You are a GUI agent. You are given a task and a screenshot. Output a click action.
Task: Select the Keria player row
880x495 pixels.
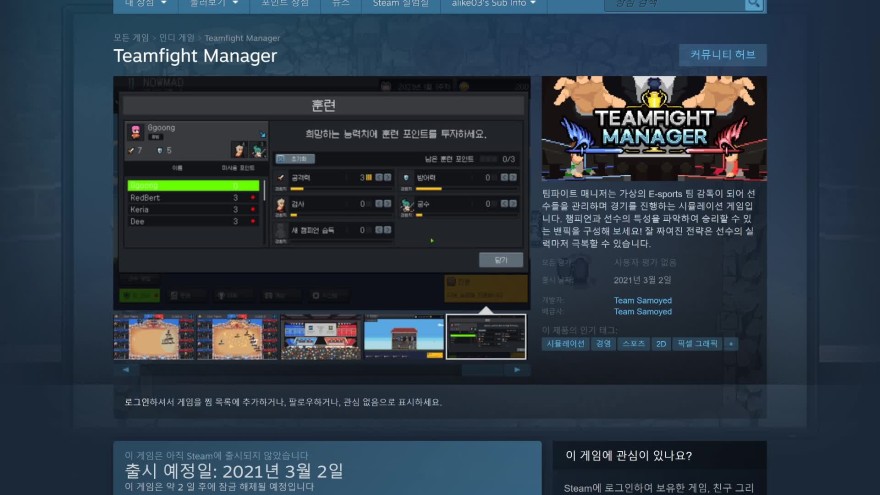(x=193, y=209)
